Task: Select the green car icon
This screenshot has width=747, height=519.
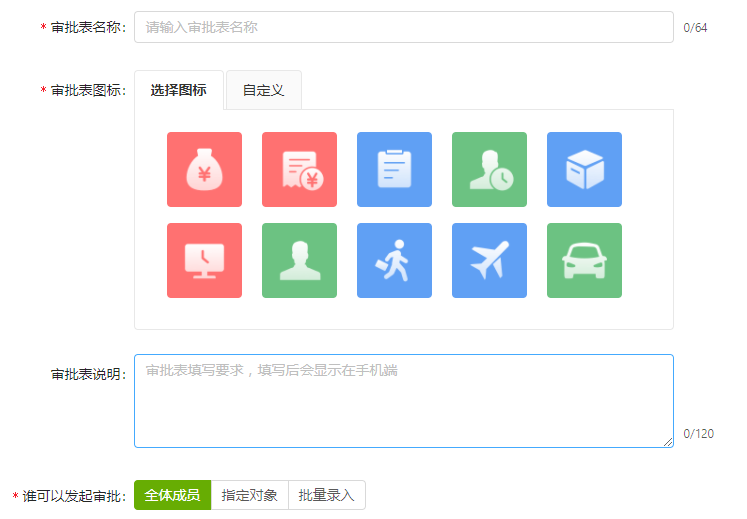Action: click(584, 261)
